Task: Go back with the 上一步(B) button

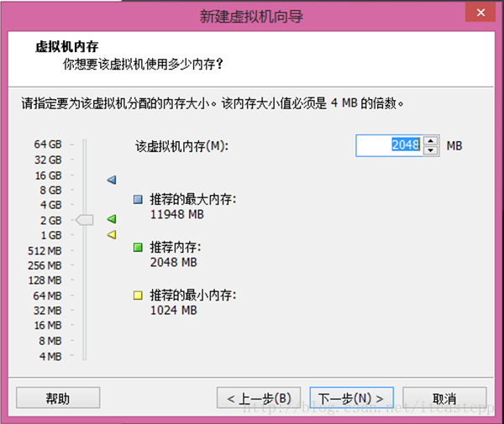Action: tap(259, 398)
